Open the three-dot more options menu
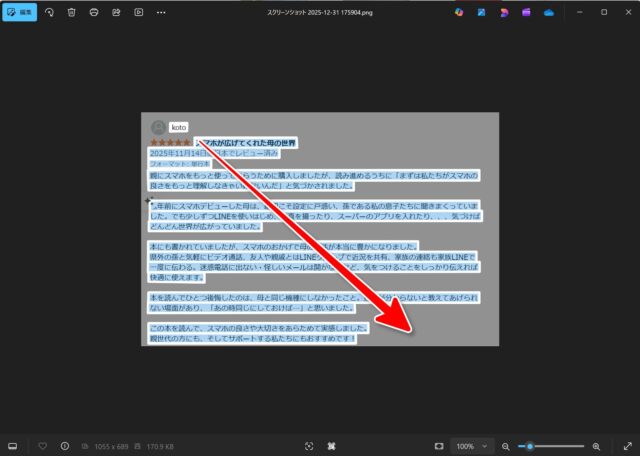The width and height of the screenshot is (640, 456). click(163, 12)
